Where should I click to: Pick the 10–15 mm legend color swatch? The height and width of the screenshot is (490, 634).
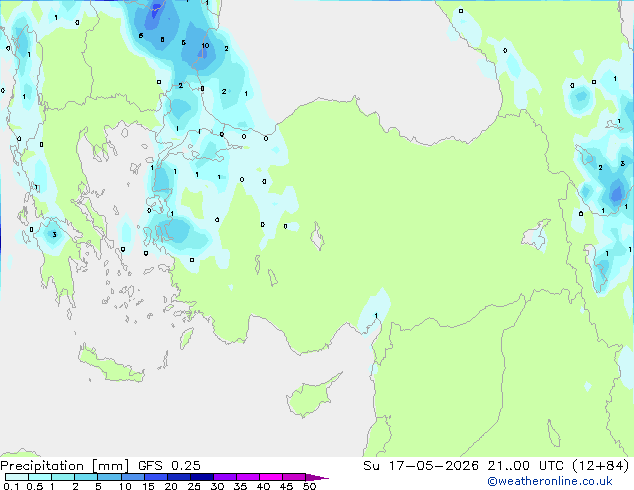coord(132,477)
